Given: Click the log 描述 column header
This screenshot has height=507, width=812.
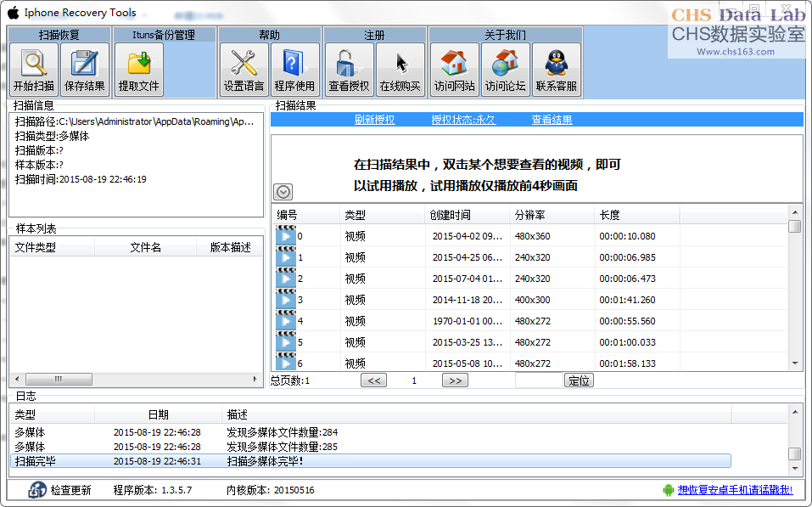Looking at the screenshot, I should point(477,414).
